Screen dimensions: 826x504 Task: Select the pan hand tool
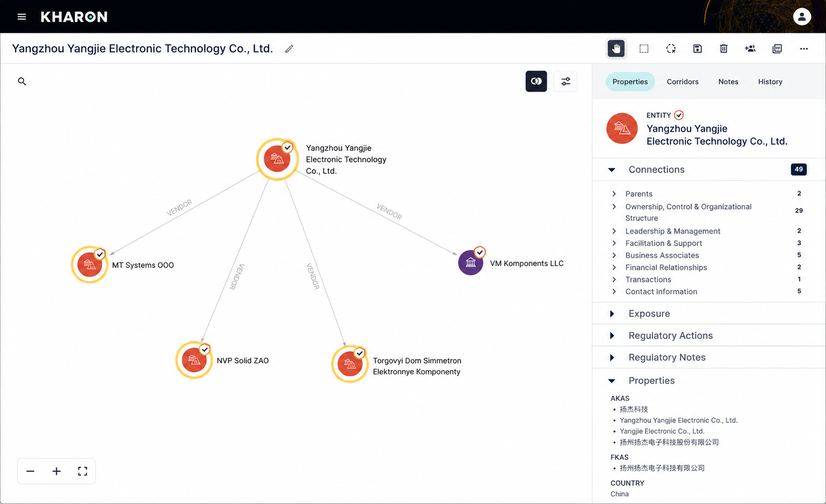616,48
